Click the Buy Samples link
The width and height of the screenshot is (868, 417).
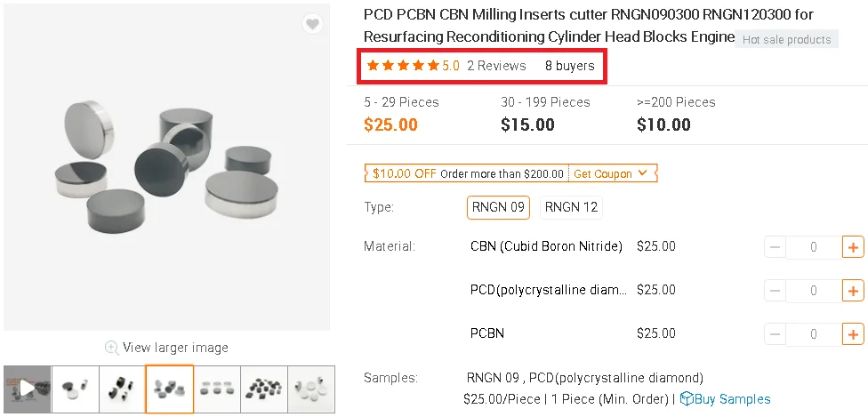coord(733,399)
